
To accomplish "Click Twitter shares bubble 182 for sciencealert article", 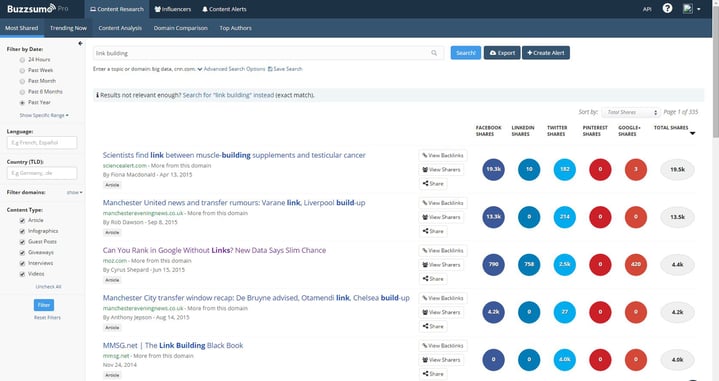I will [x=564, y=169].
